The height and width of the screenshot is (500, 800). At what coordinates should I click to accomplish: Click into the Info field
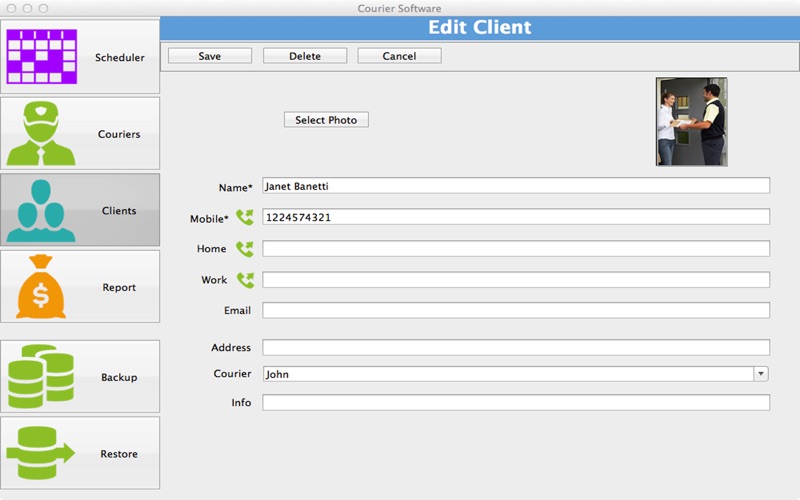pos(516,403)
